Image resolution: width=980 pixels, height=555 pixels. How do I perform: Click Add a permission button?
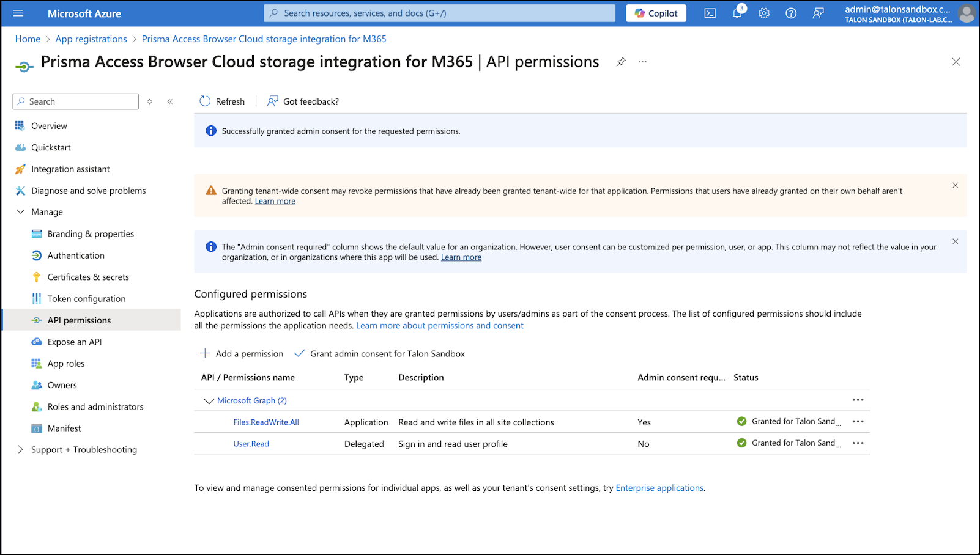(x=242, y=354)
